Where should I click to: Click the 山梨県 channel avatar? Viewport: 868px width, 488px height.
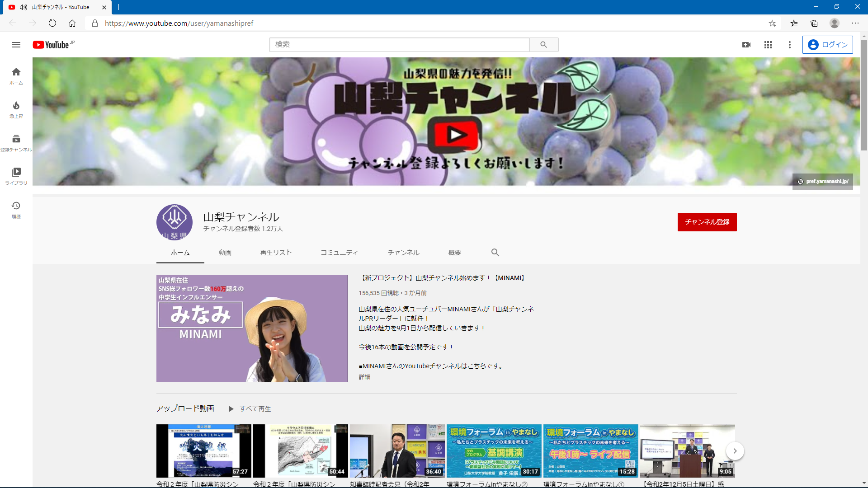pyautogui.click(x=175, y=222)
